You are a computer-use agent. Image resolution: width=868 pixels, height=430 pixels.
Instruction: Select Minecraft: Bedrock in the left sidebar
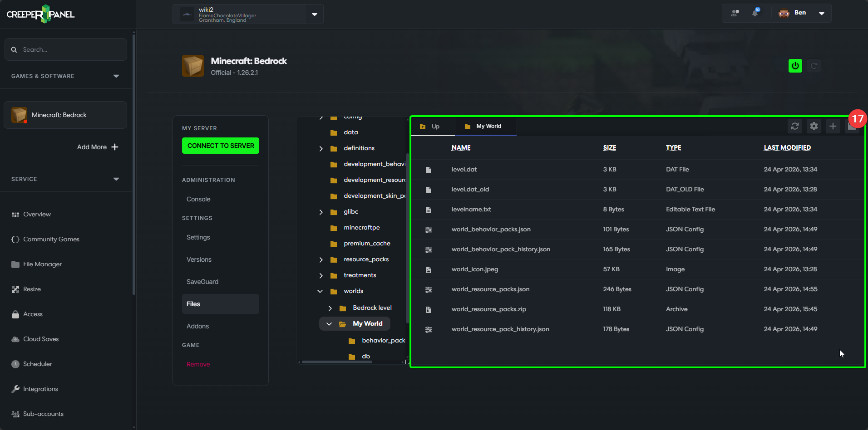[65, 115]
